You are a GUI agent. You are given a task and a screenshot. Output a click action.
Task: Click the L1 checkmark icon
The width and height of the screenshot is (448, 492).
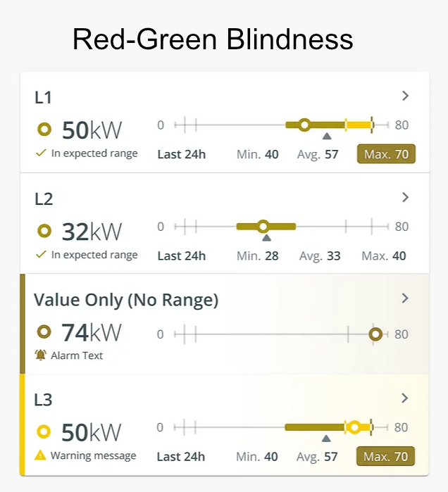pos(41,153)
